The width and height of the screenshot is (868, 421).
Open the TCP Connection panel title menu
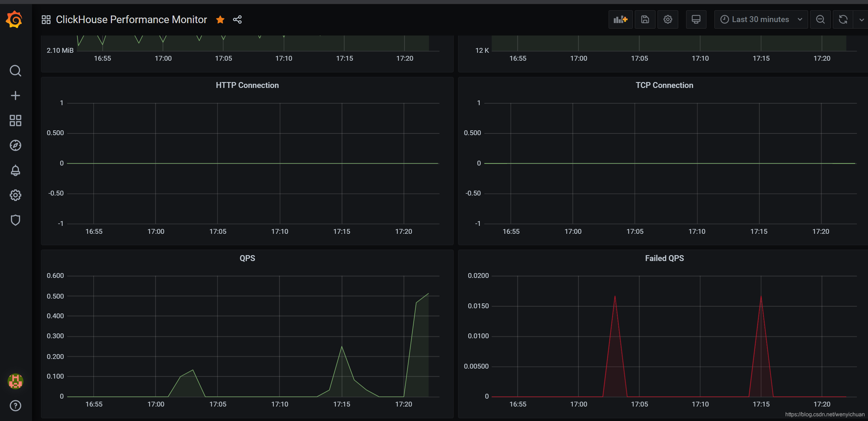tap(664, 85)
